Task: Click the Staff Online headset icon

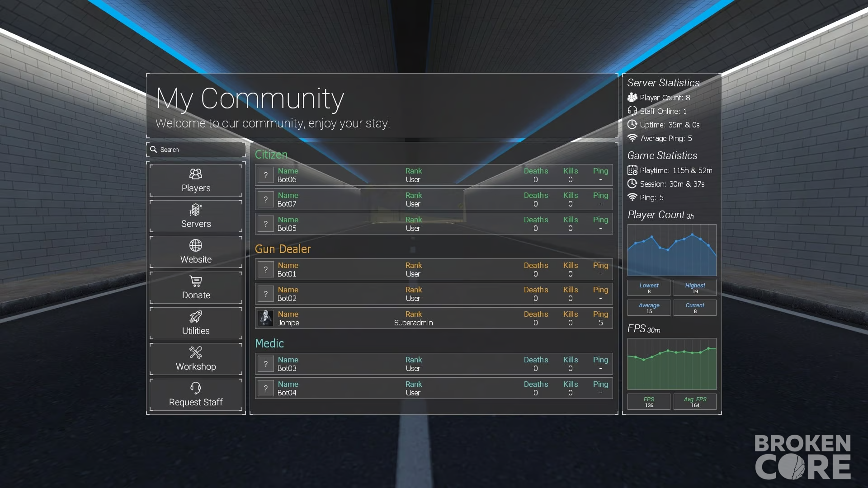Action: click(x=632, y=111)
